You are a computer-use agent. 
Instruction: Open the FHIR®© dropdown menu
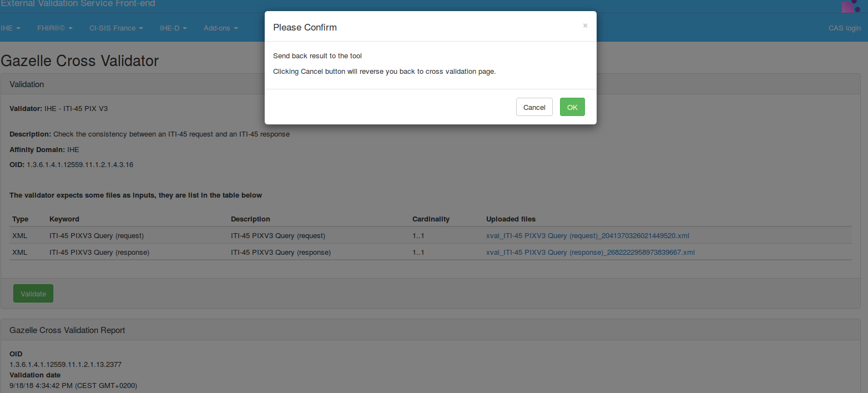click(x=54, y=28)
